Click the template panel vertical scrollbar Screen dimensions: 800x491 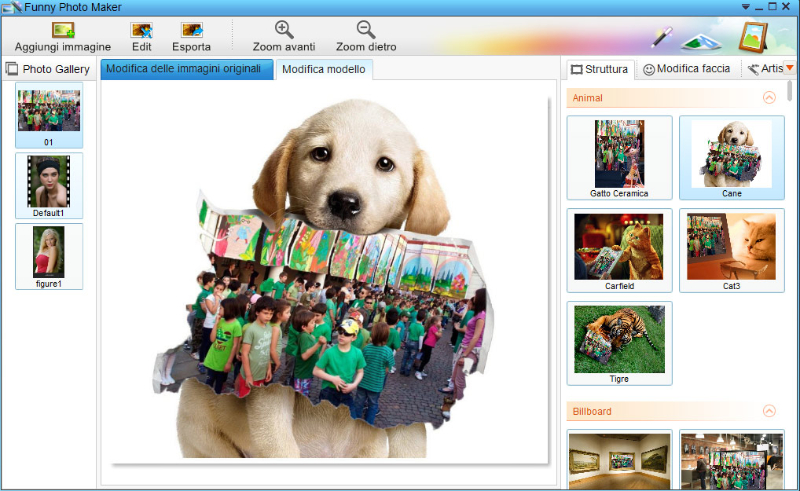(x=790, y=92)
